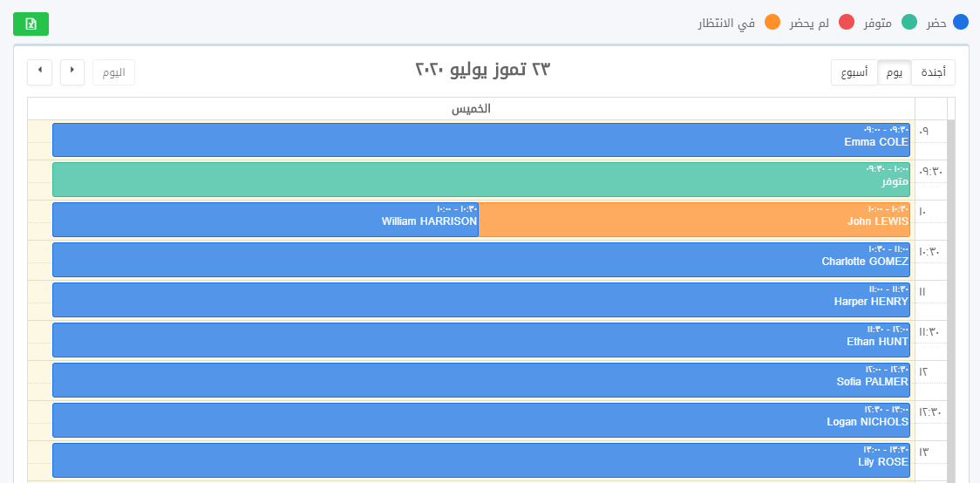
Task: Open Emma COLE appointment
Action: click(480, 140)
